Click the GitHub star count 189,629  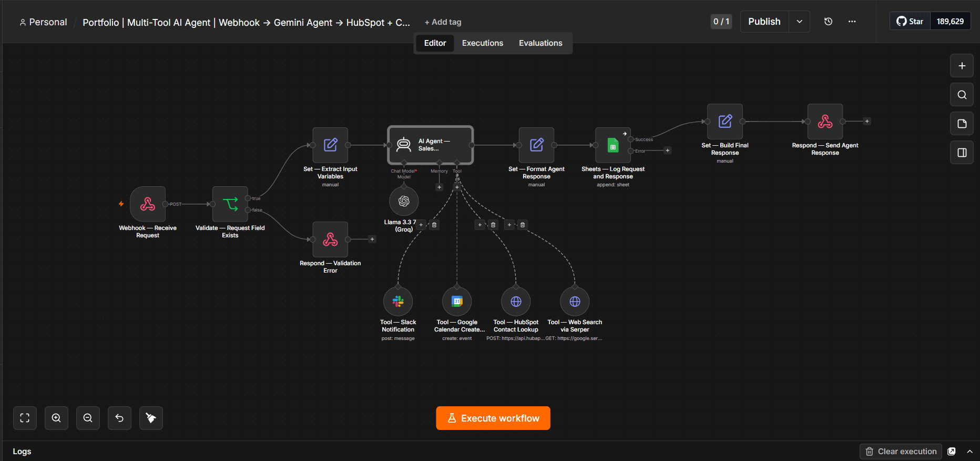pos(950,22)
